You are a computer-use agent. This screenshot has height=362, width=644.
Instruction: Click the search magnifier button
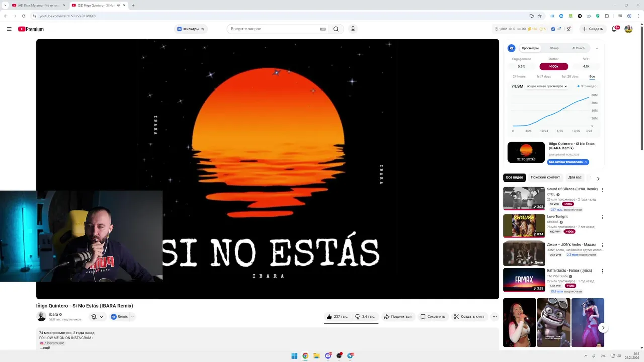coord(336,29)
